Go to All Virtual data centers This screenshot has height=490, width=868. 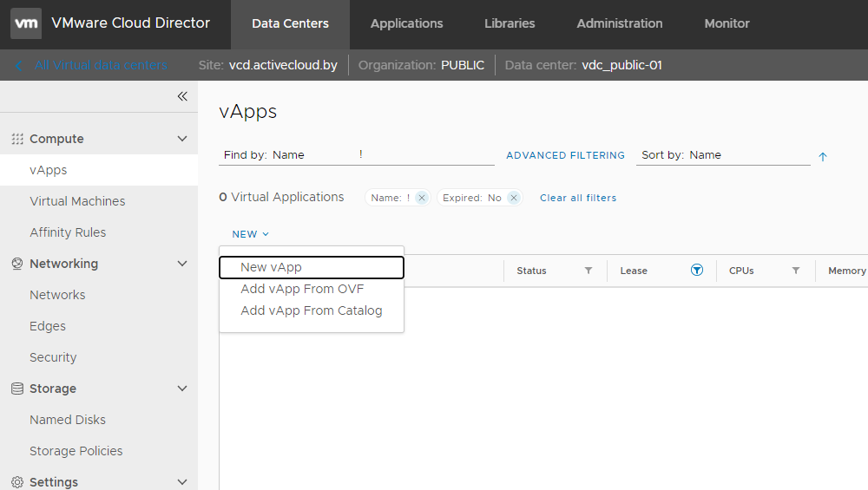pos(101,65)
